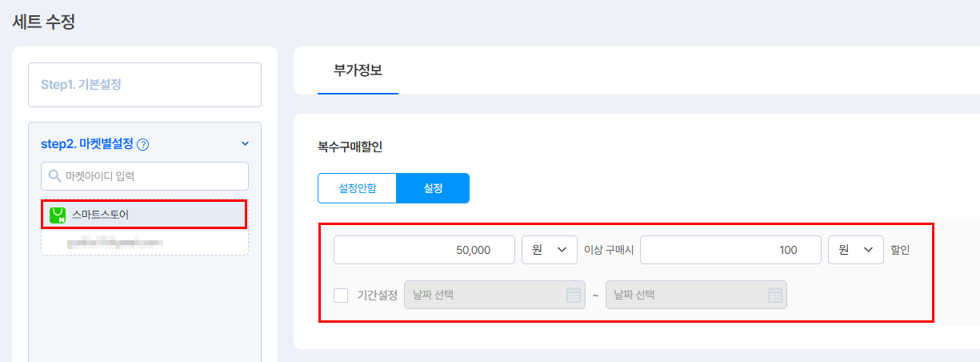Click the step2. 마켓별설정 heading
Screen dimensions: 980x362
(86, 144)
